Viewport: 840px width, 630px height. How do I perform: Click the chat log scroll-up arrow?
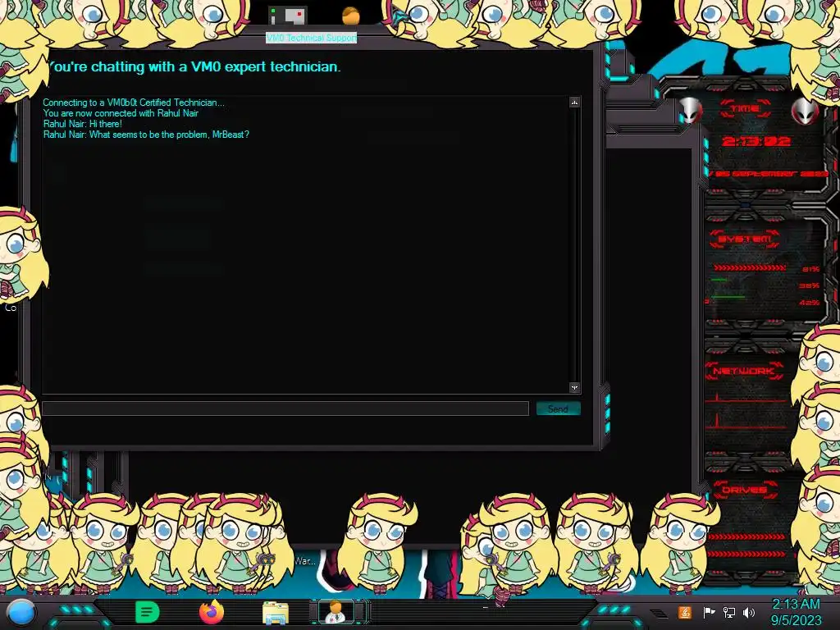pyautogui.click(x=574, y=103)
